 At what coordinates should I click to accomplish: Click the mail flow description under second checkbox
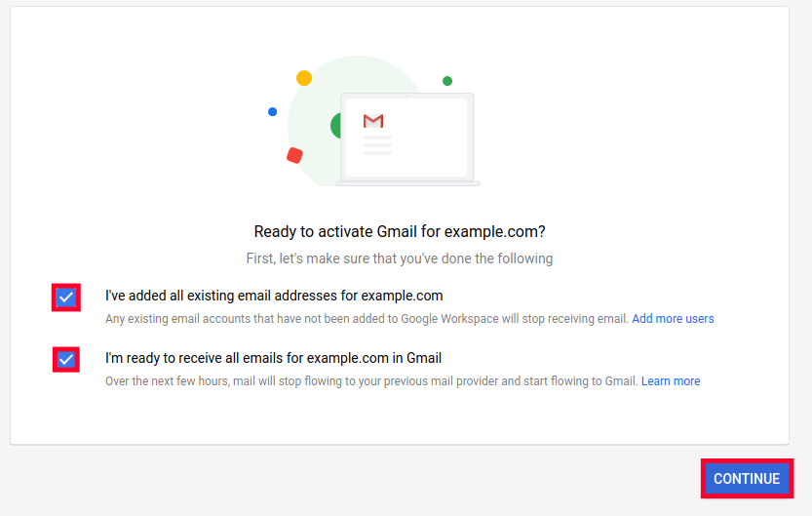[x=370, y=381]
